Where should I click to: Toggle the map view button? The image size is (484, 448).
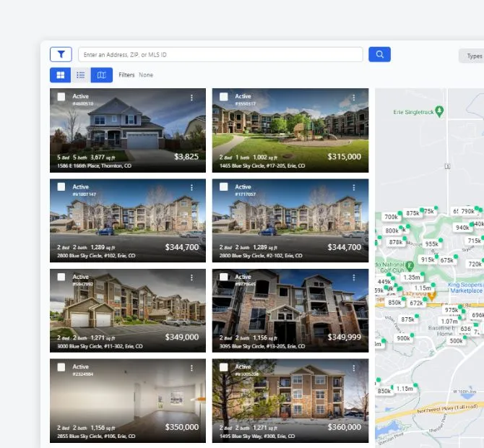pyautogui.click(x=102, y=75)
